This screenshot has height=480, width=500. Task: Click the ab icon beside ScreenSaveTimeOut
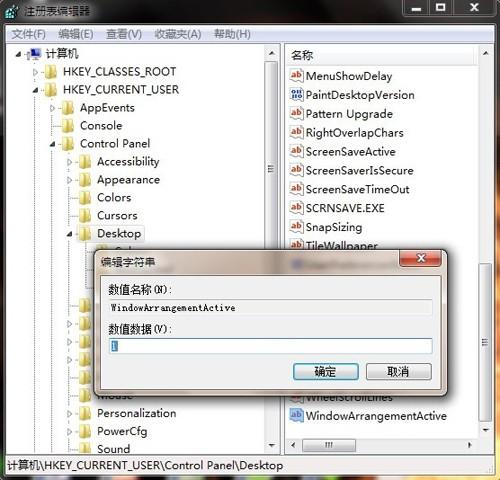(296, 189)
